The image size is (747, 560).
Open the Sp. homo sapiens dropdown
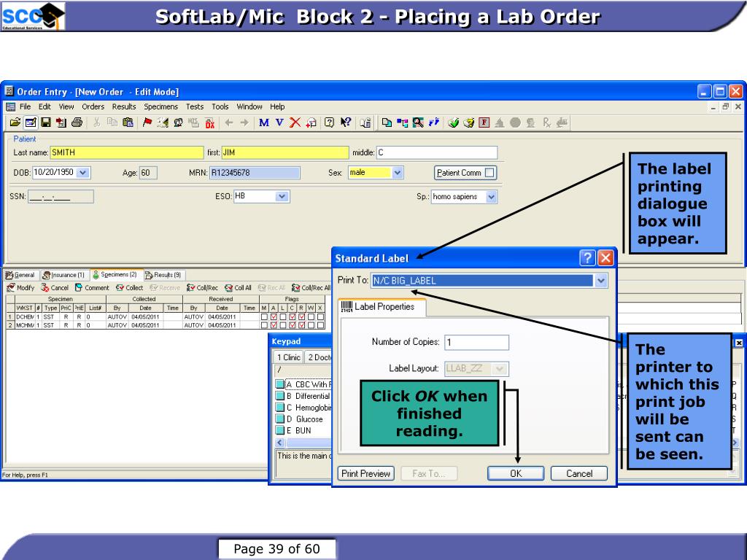coord(491,196)
